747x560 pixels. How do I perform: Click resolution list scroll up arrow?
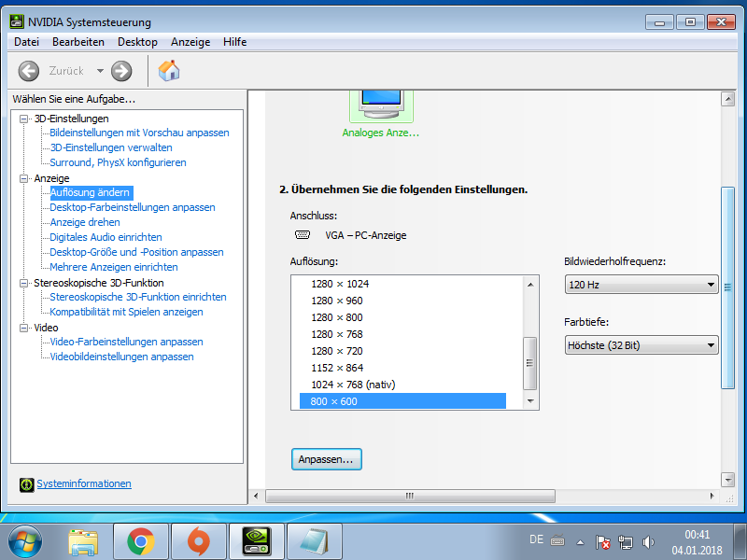(530, 285)
